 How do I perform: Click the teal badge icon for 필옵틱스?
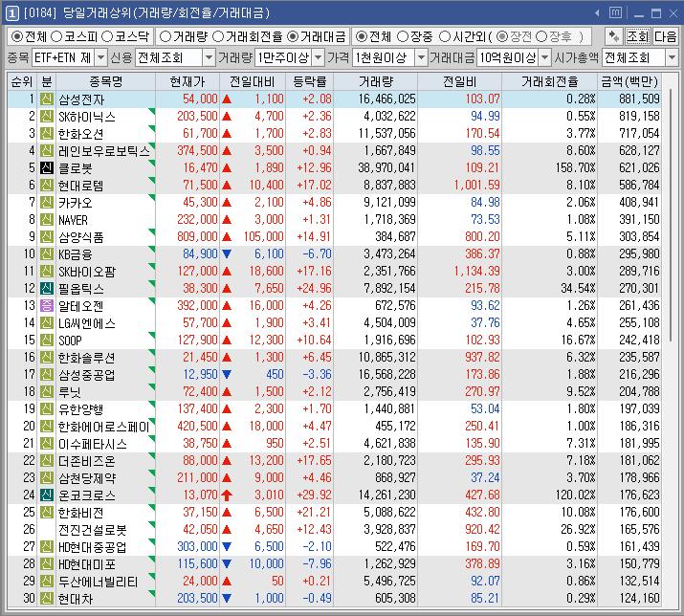47,288
